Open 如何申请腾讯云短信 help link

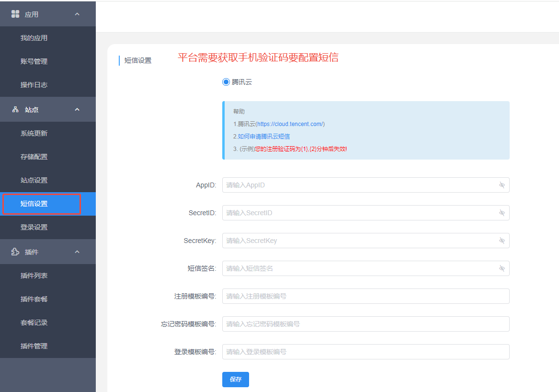click(264, 137)
